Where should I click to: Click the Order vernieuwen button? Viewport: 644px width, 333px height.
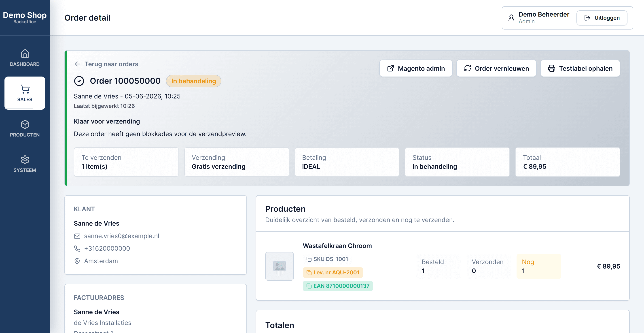tap(496, 68)
